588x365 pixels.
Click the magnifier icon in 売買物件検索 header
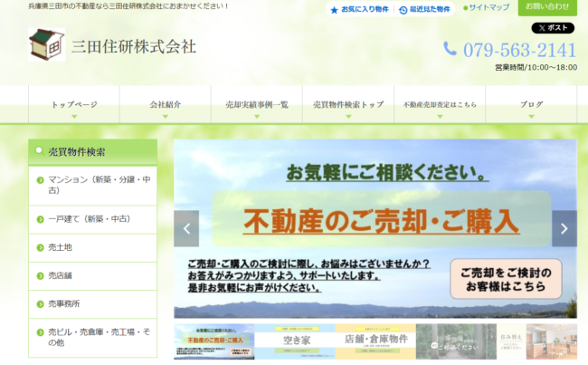click(39, 150)
